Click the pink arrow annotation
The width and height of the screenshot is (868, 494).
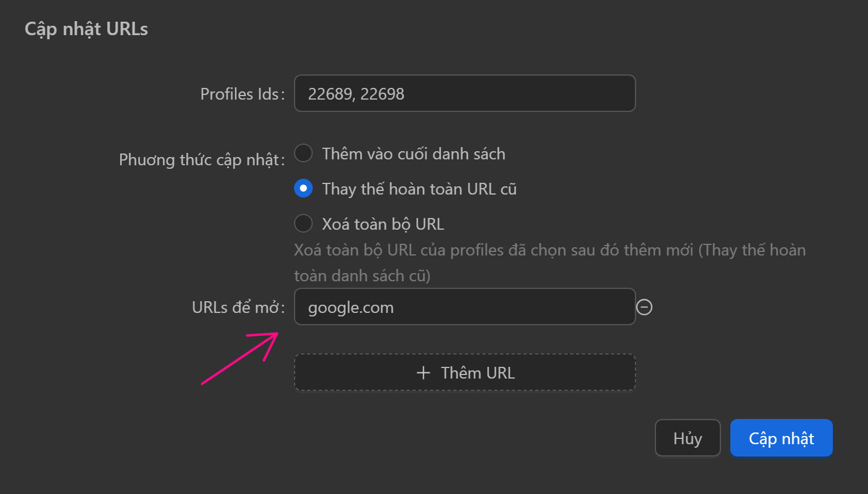tap(240, 357)
